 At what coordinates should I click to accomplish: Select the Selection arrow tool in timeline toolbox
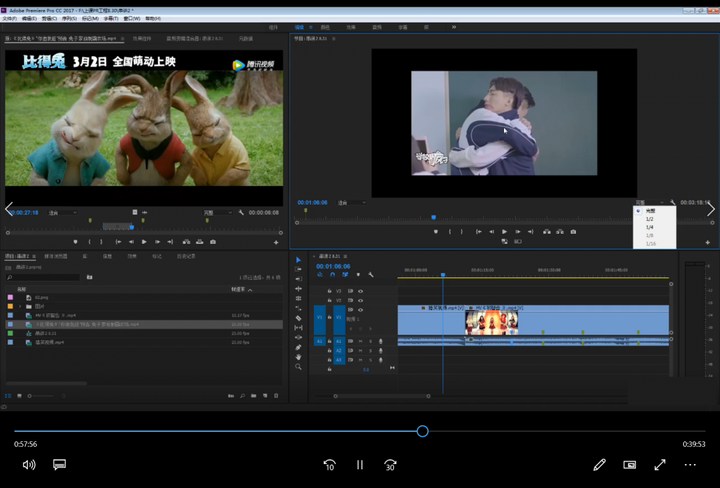(x=298, y=260)
